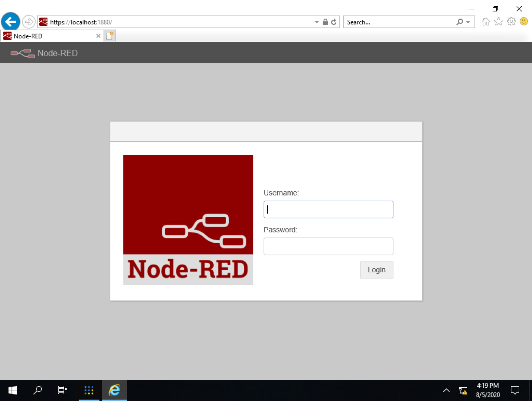532x401 pixels.
Task: Click the smiley feedback icon
Action: coord(524,21)
